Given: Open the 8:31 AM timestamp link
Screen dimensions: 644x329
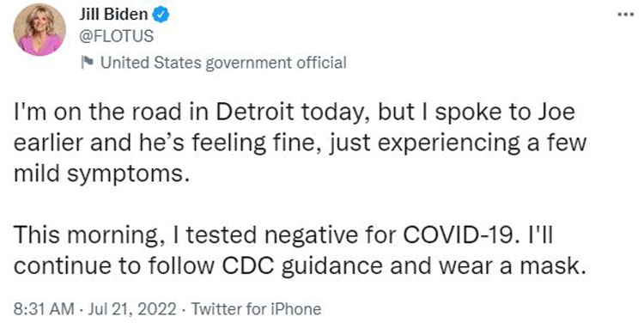Looking at the screenshot, I should tap(44, 308).
